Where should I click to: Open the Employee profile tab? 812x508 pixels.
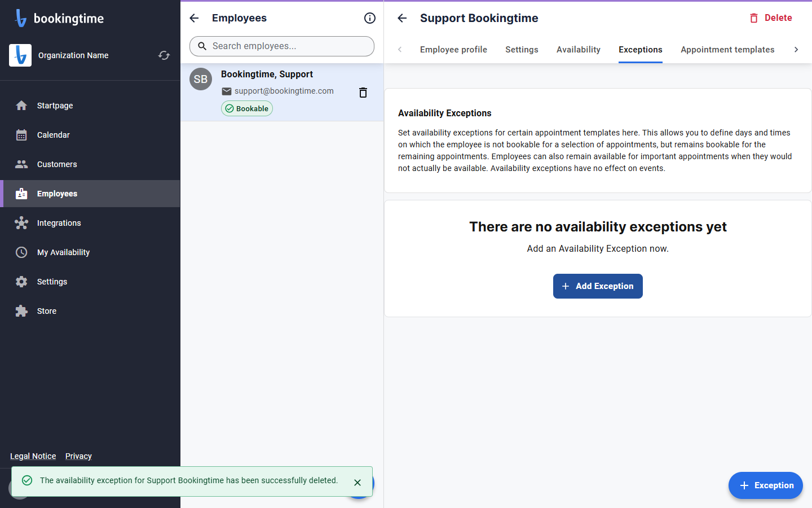pyautogui.click(x=453, y=50)
